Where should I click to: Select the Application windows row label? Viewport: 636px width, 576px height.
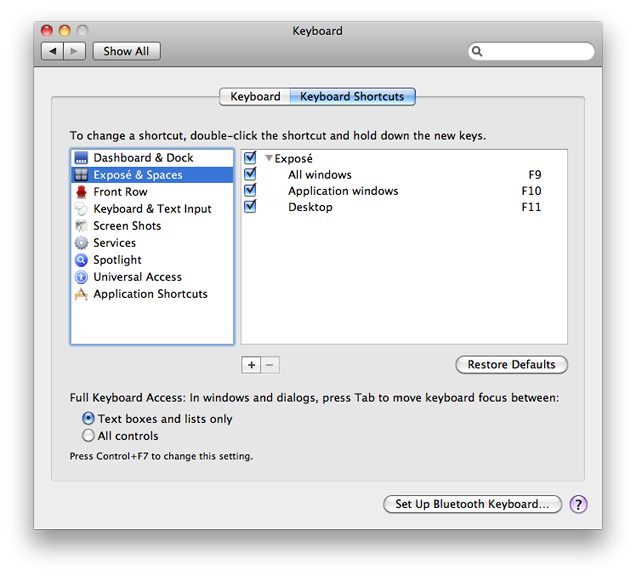click(344, 191)
